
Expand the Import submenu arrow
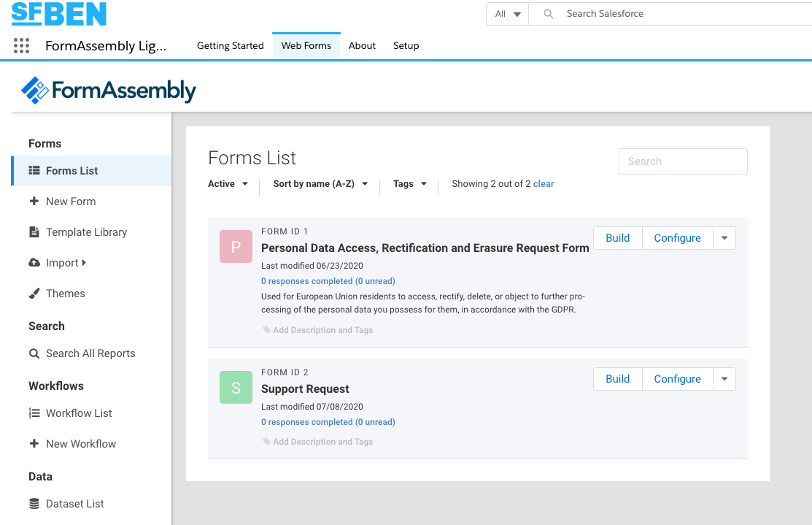coord(84,263)
